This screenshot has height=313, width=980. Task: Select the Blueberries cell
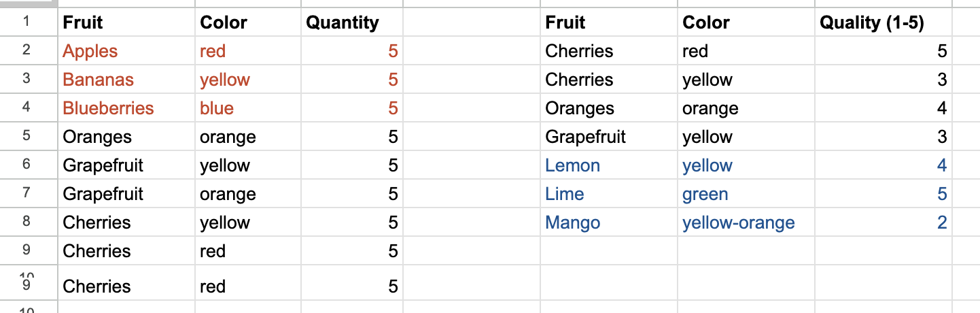(108, 108)
